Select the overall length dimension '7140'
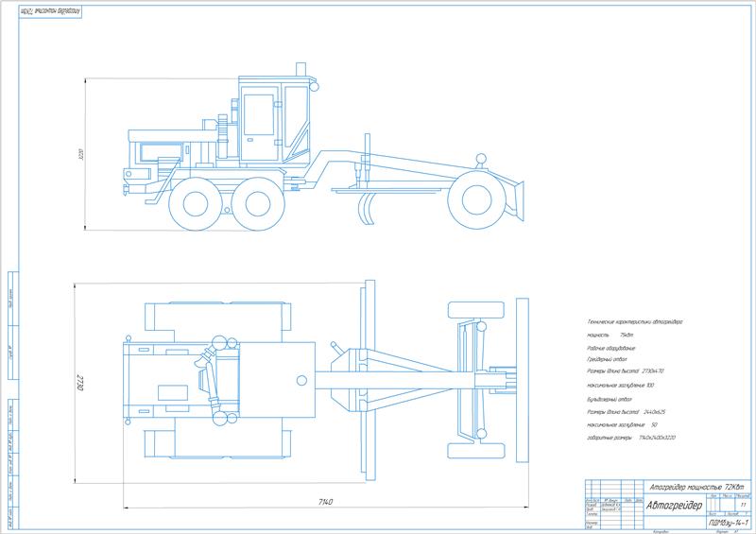 tap(325, 502)
